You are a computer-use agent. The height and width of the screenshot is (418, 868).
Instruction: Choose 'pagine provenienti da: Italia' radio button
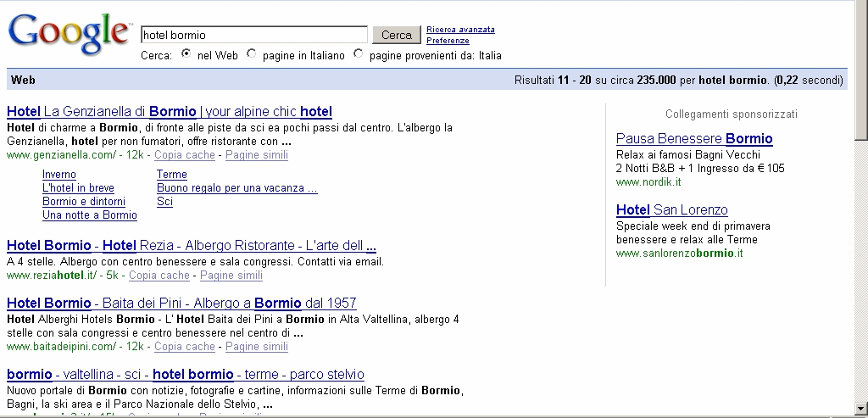click(359, 54)
